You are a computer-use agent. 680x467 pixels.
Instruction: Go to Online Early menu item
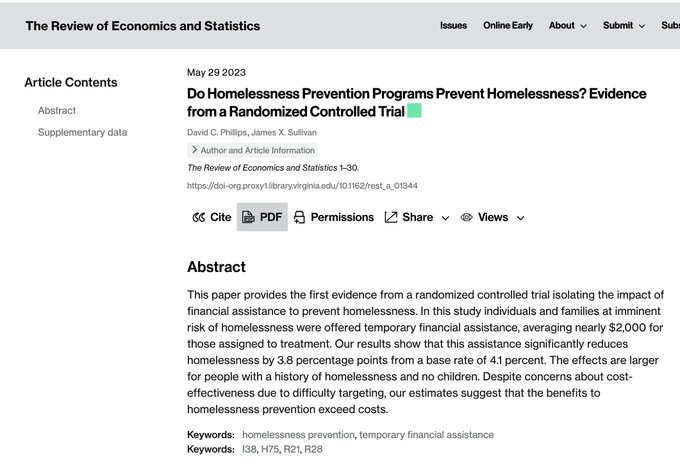point(508,26)
